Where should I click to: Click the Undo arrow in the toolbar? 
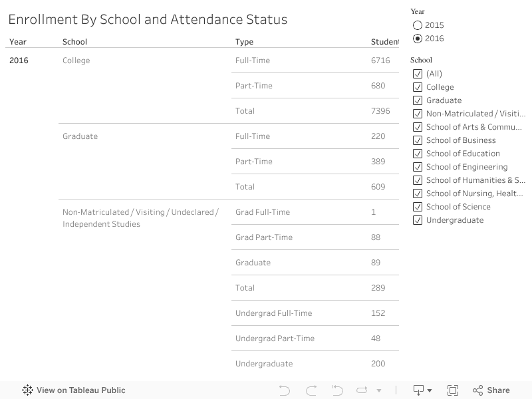285,390
